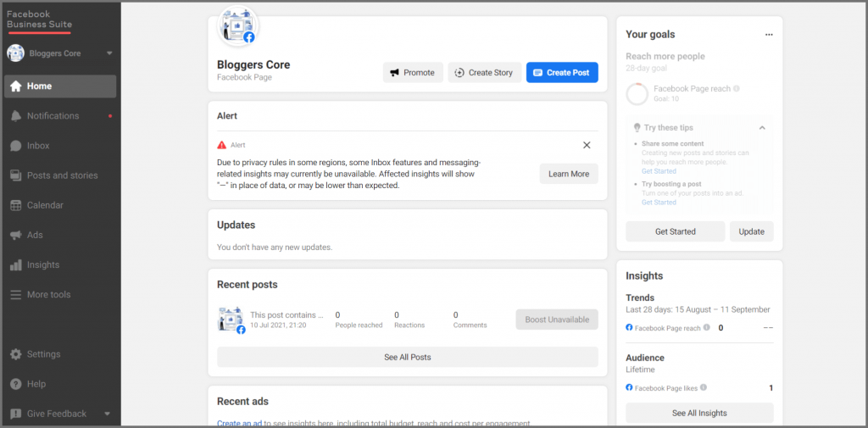The width and height of the screenshot is (868, 428).
Task: Click the Notifications bell icon
Action: (x=16, y=116)
